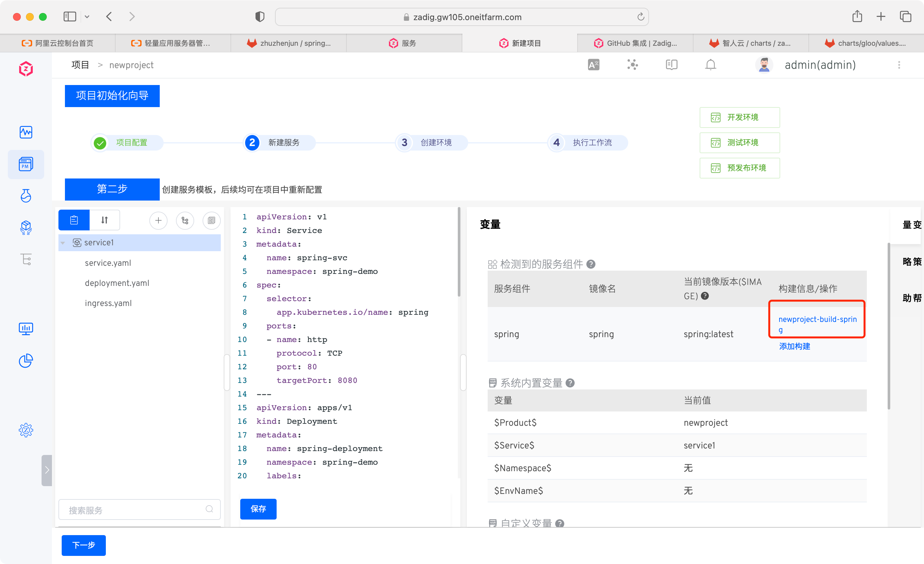
Task: Click help icon next to 自定义变量
Action: pos(559,523)
